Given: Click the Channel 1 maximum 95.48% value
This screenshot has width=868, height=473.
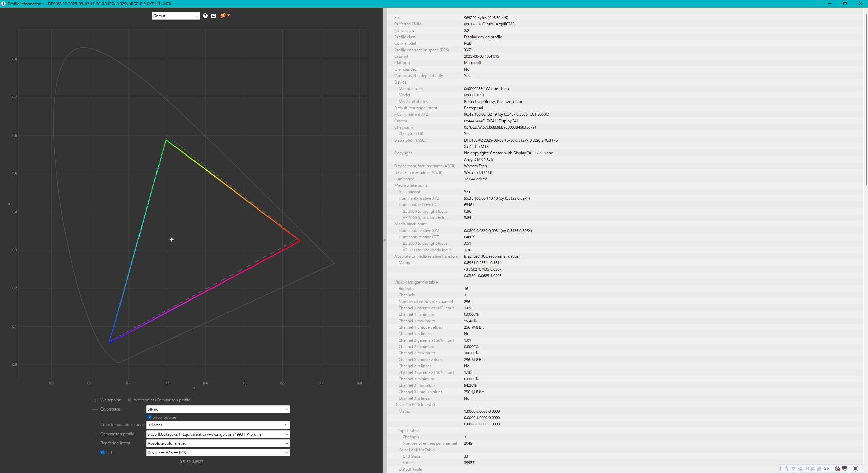Looking at the screenshot, I should [x=470, y=321].
